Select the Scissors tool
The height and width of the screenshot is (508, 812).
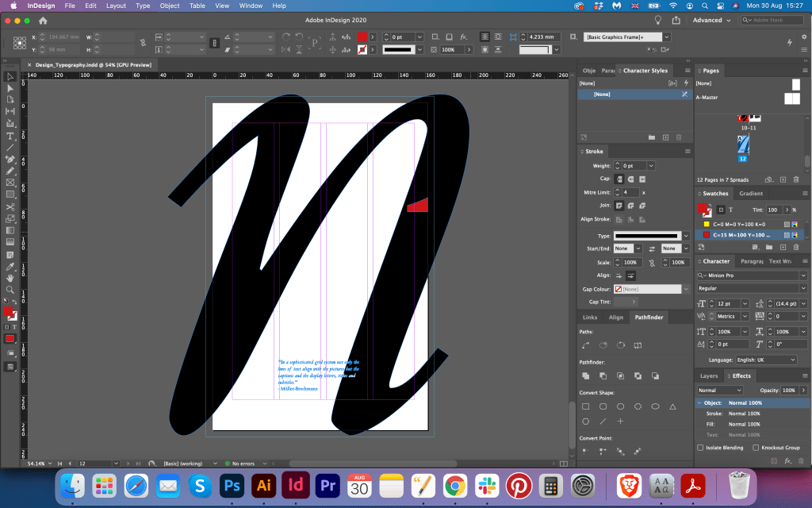(10, 207)
